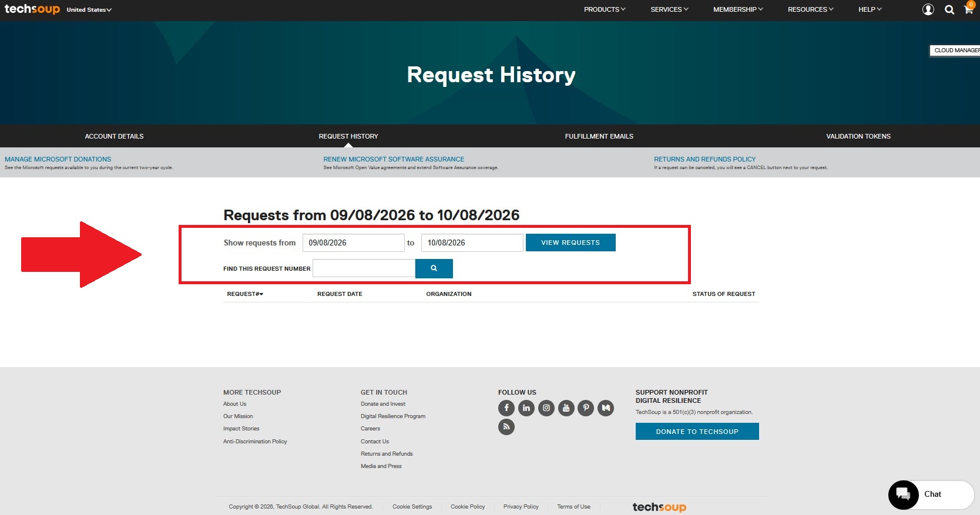Click the Cloud Manager button

(955, 51)
